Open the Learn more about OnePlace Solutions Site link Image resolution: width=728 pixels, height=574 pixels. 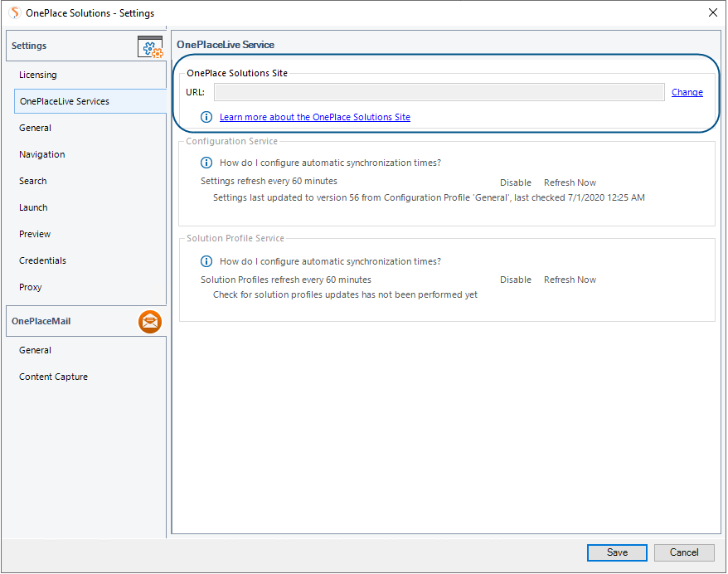click(x=314, y=117)
